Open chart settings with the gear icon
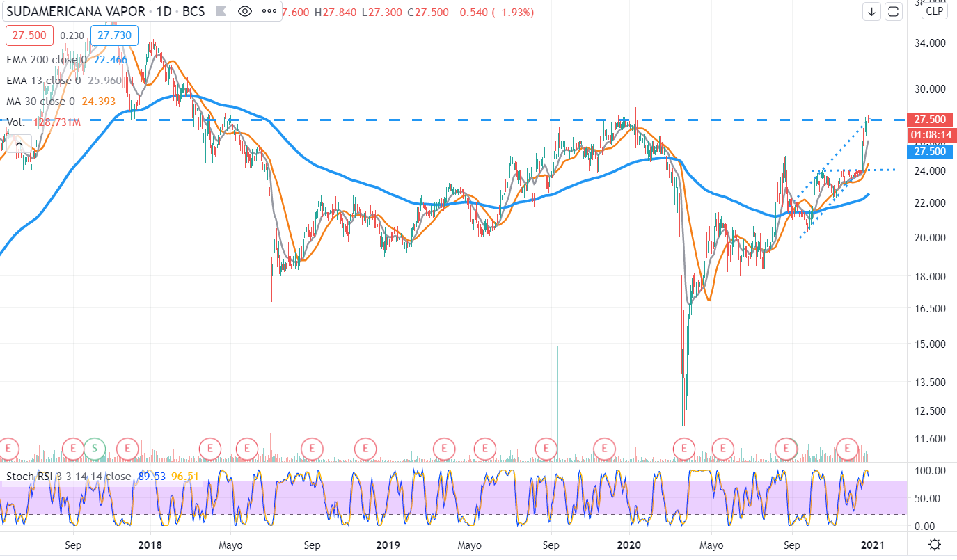The image size is (957, 560). click(935, 545)
